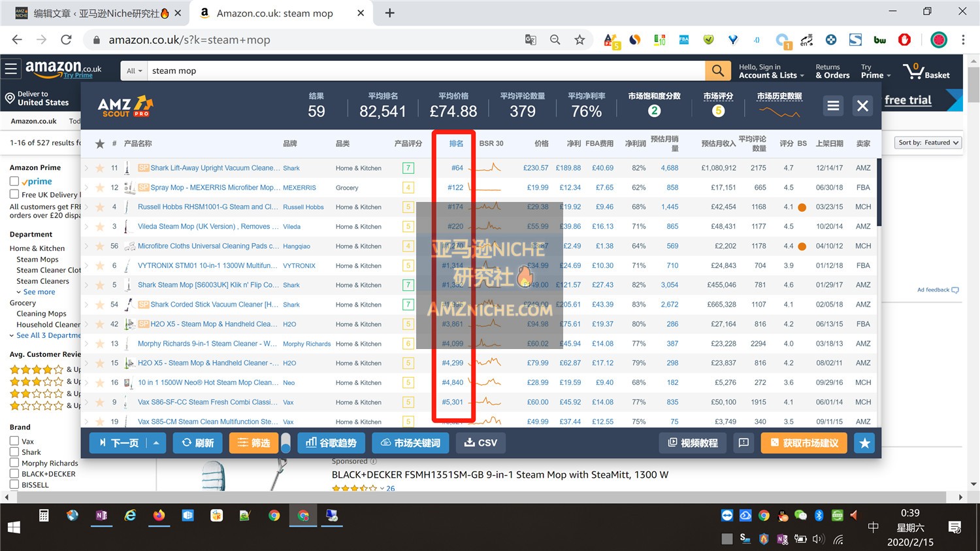Open the Sort by Featured dropdown
This screenshot has height=551, width=980.
(x=928, y=142)
